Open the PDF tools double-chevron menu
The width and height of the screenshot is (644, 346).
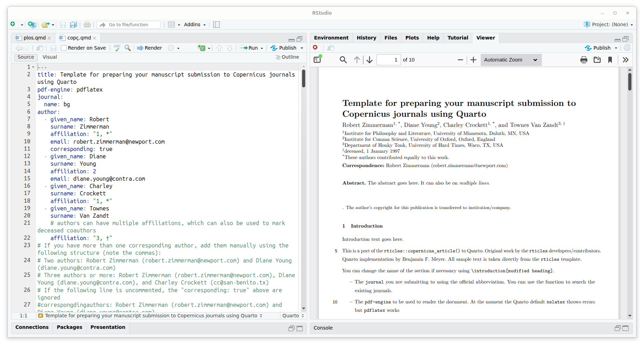[x=625, y=60]
